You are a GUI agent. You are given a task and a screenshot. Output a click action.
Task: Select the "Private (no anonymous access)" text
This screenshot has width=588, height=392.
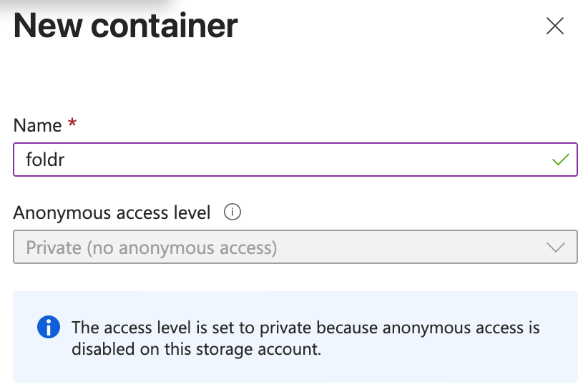tap(151, 248)
